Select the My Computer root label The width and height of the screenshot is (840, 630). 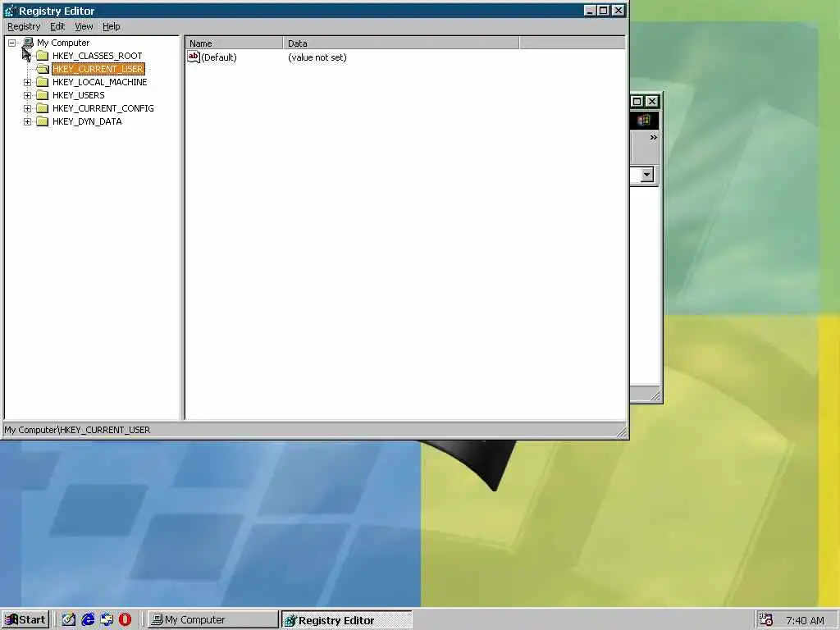click(x=63, y=43)
